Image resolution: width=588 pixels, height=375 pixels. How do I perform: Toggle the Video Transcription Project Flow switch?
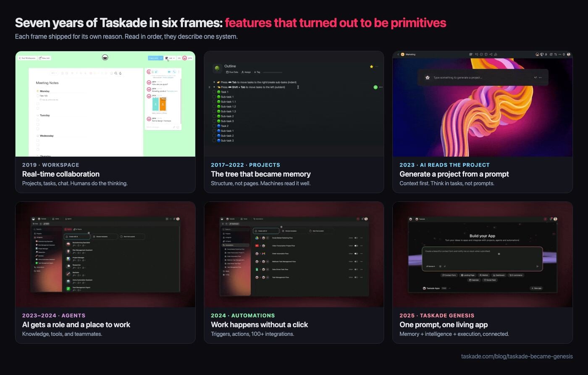pos(356,246)
